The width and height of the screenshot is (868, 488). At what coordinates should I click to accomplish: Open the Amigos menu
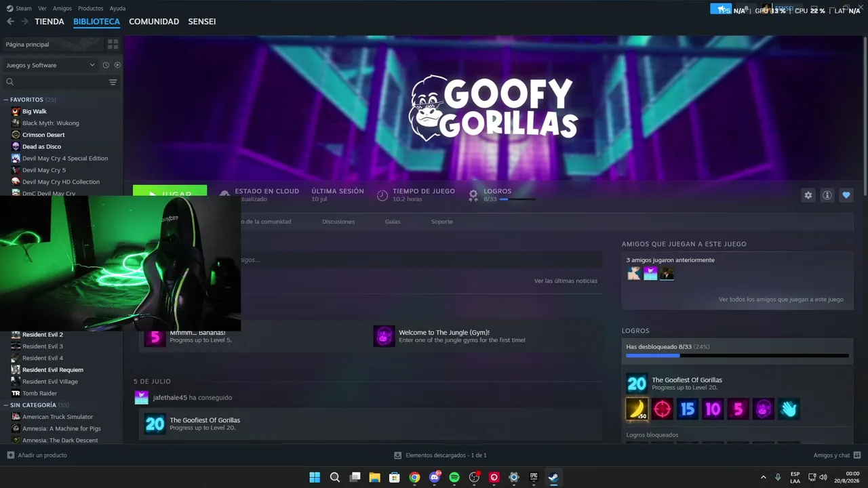[62, 8]
